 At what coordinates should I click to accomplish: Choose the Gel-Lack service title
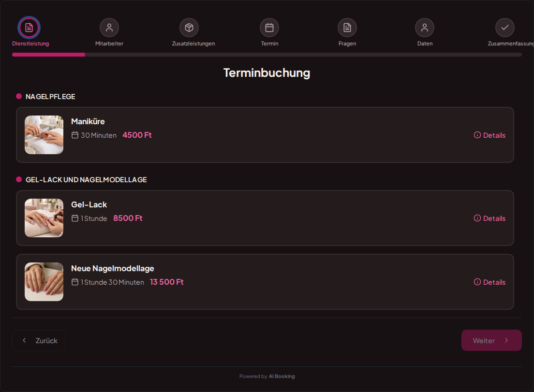(x=89, y=204)
